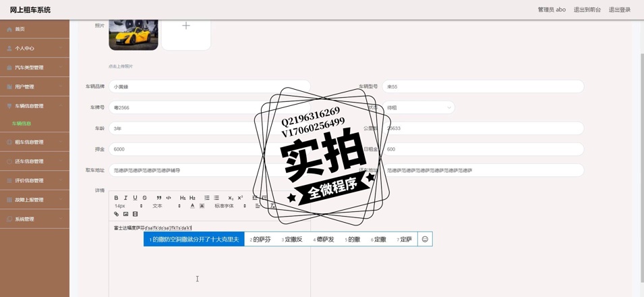Click the underline formatting icon
The height and width of the screenshot is (297, 644).
[x=135, y=198]
